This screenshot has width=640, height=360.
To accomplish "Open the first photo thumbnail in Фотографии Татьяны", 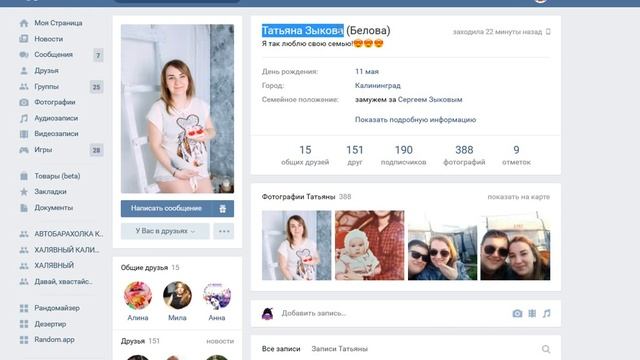I will coord(296,245).
